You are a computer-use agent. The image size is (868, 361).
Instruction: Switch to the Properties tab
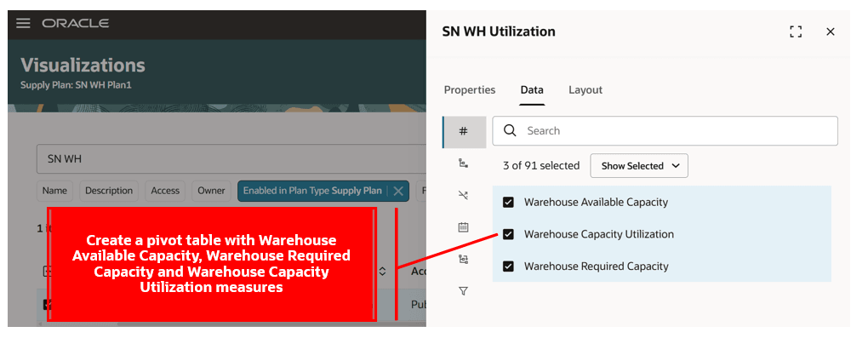coord(470,89)
